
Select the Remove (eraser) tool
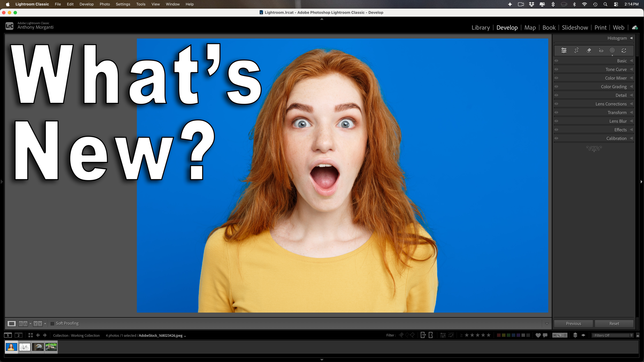tap(589, 50)
